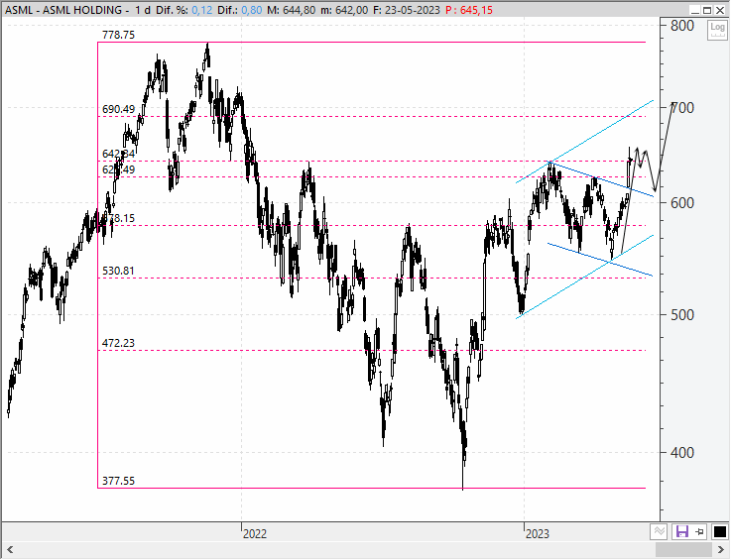Click the m: 642,00 minimum value
Screen dimensions: 731x560
pos(344,10)
